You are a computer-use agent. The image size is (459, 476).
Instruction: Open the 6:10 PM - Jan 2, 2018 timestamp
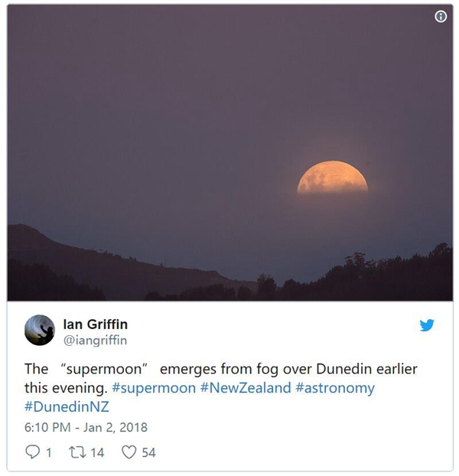(86, 428)
